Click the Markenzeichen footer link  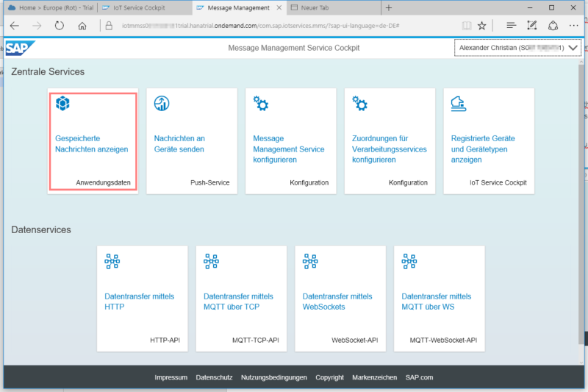coord(375,377)
